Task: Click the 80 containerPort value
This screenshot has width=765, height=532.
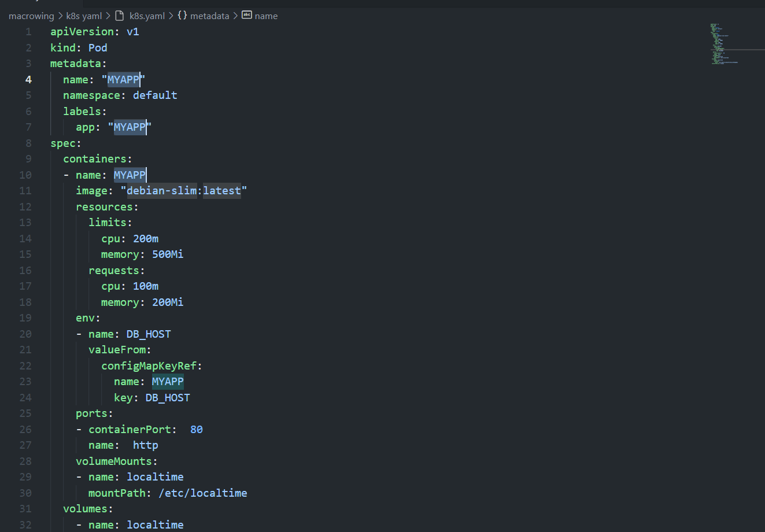Action: [197, 429]
